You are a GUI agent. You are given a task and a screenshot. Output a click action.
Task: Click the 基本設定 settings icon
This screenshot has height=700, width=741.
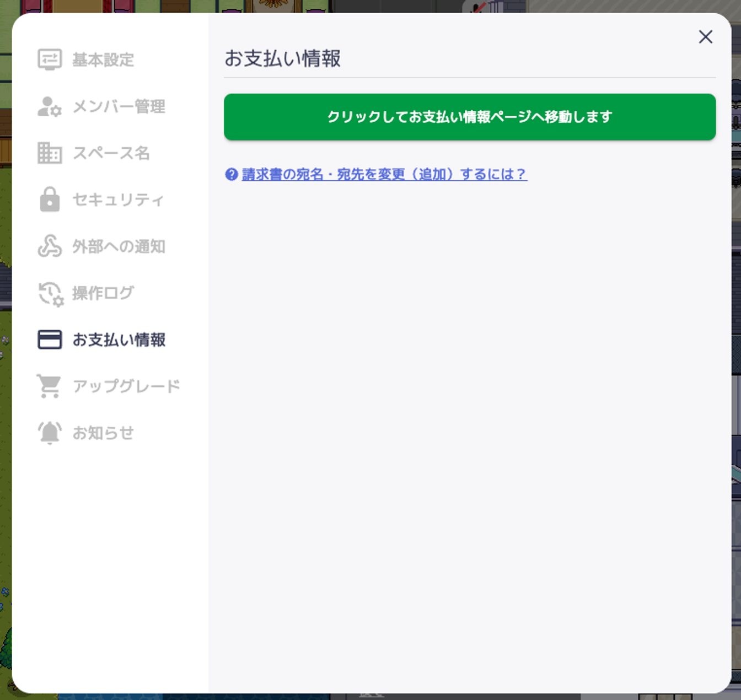(50, 60)
